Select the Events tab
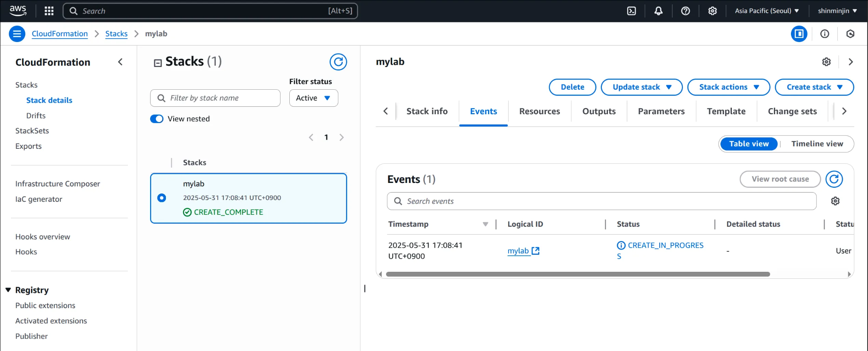This screenshot has height=351, width=868. click(x=483, y=111)
